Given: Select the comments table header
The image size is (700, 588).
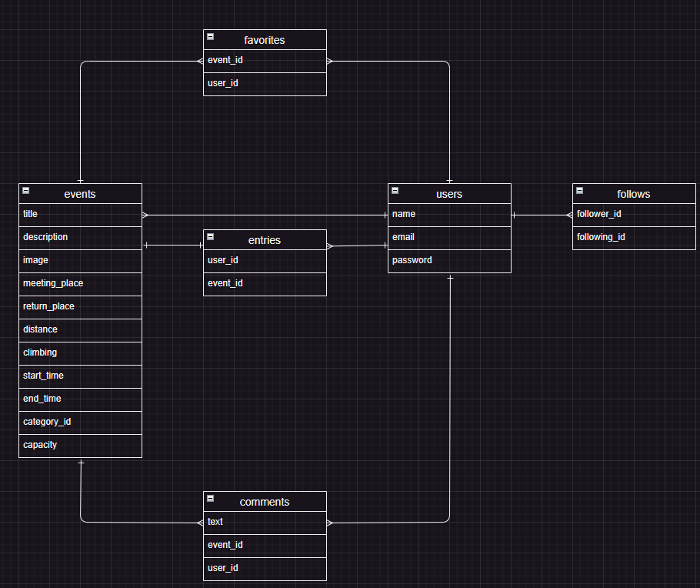Looking at the screenshot, I should 265,502.
